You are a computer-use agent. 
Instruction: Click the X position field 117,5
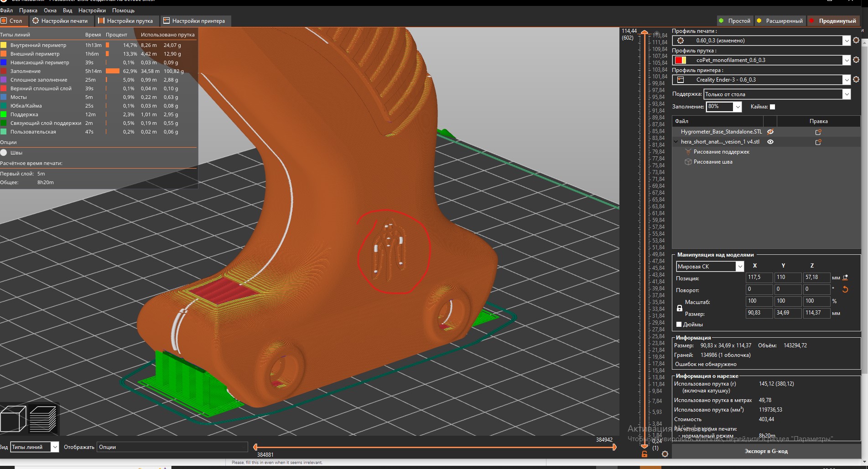click(759, 277)
